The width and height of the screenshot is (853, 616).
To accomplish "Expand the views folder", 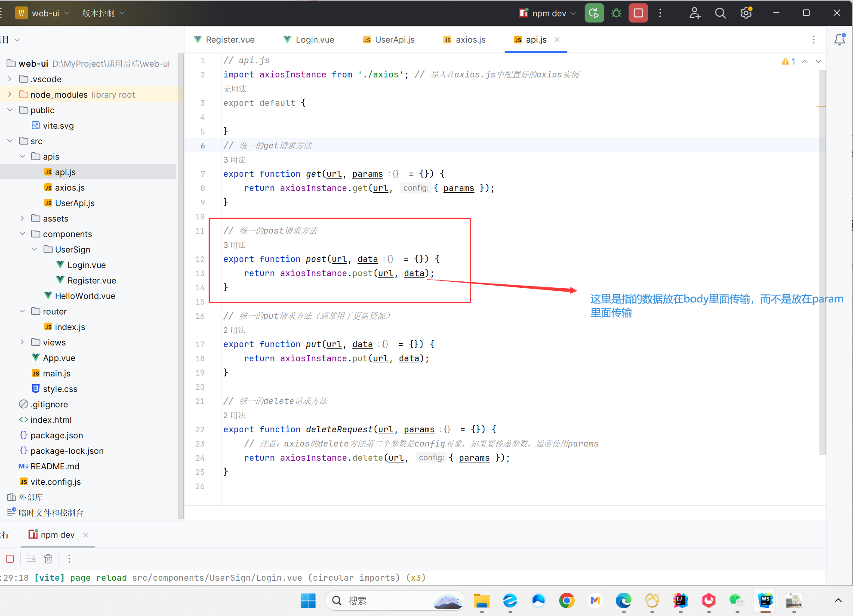I will pyautogui.click(x=22, y=342).
